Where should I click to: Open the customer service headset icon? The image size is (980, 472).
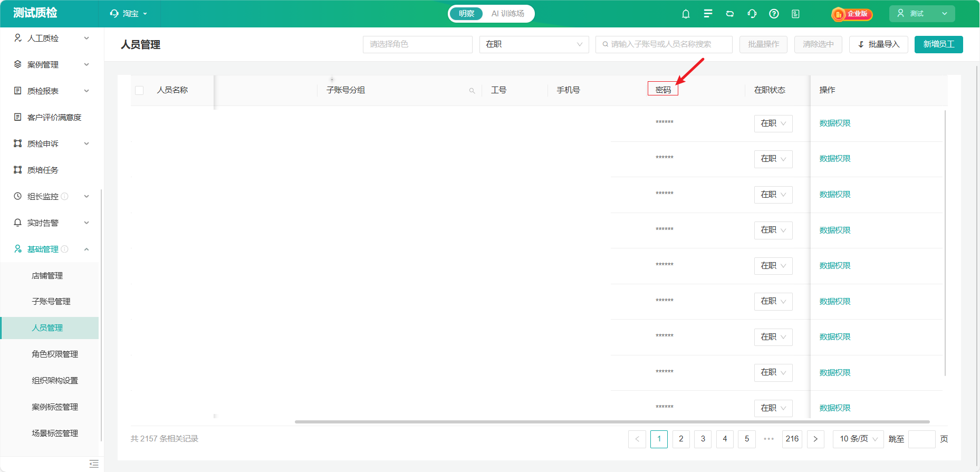tap(752, 14)
